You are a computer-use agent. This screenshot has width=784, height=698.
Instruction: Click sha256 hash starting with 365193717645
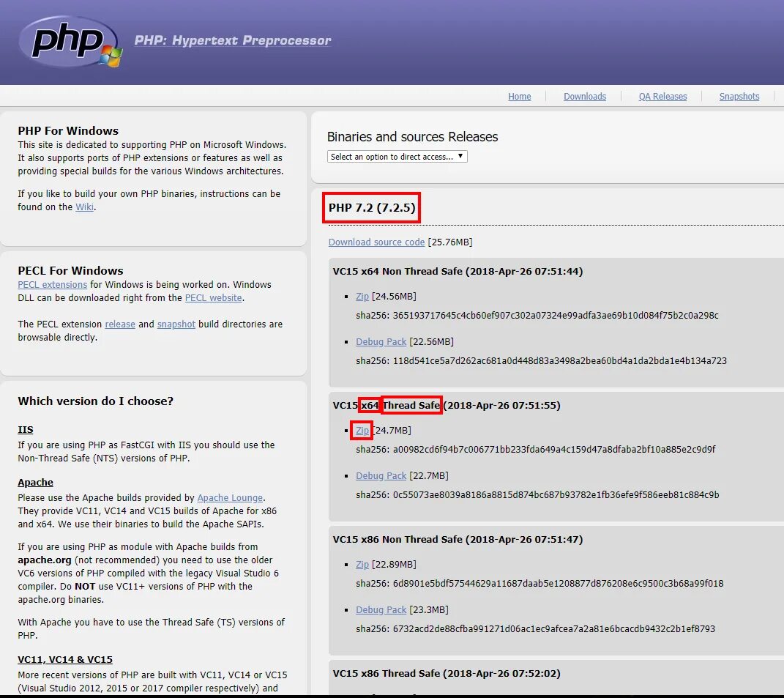(x=556, y=316)
